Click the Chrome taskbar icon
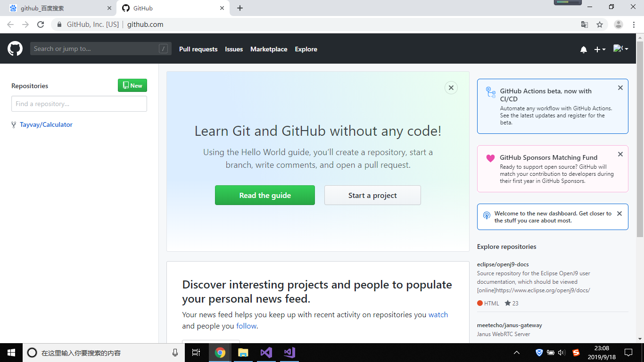This screenshot has height=362, width=644. [x=220, y=353]
